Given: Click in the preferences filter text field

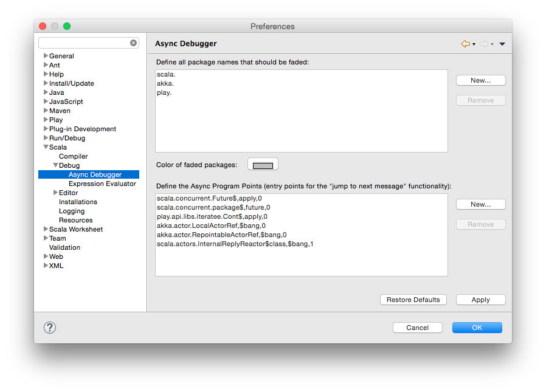Looking at the screenshot, I should [x=84, y=43].
